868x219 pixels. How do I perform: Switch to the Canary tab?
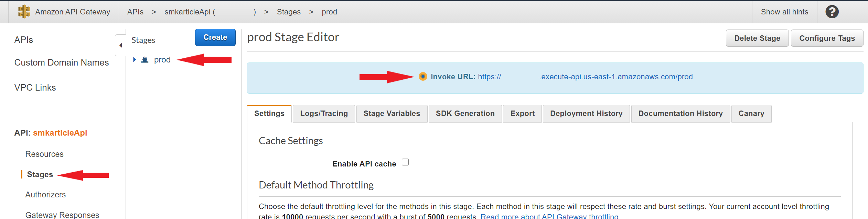(x=751, y=114)
